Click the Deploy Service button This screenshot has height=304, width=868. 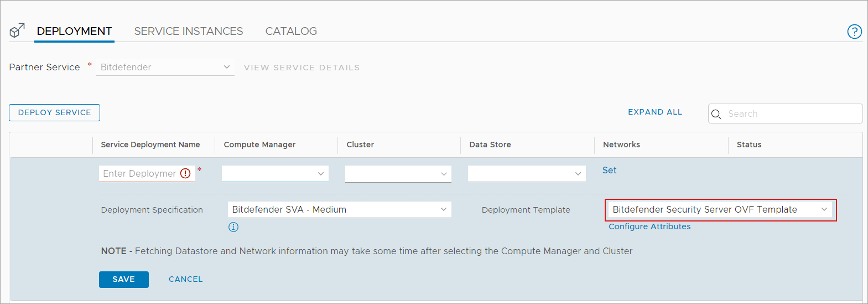[x=54, y=112]
